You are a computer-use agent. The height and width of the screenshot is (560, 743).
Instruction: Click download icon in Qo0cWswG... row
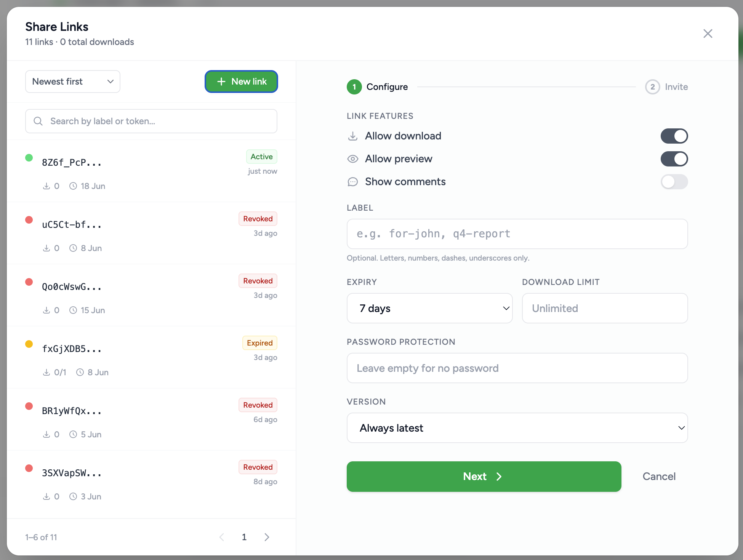(x=46, y=310)
